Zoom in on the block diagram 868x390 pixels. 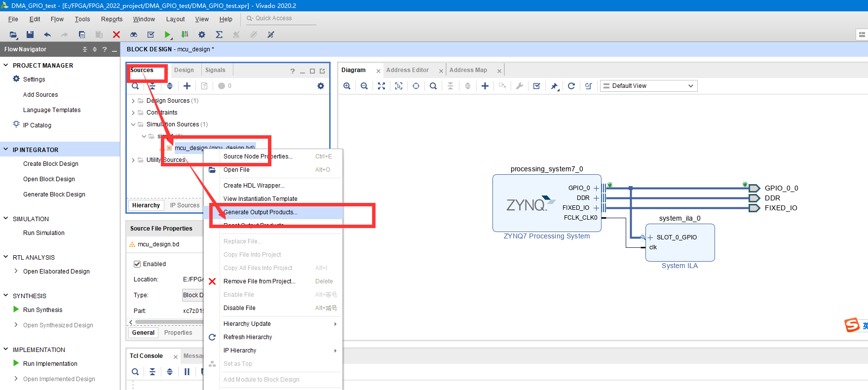(347, 86)
